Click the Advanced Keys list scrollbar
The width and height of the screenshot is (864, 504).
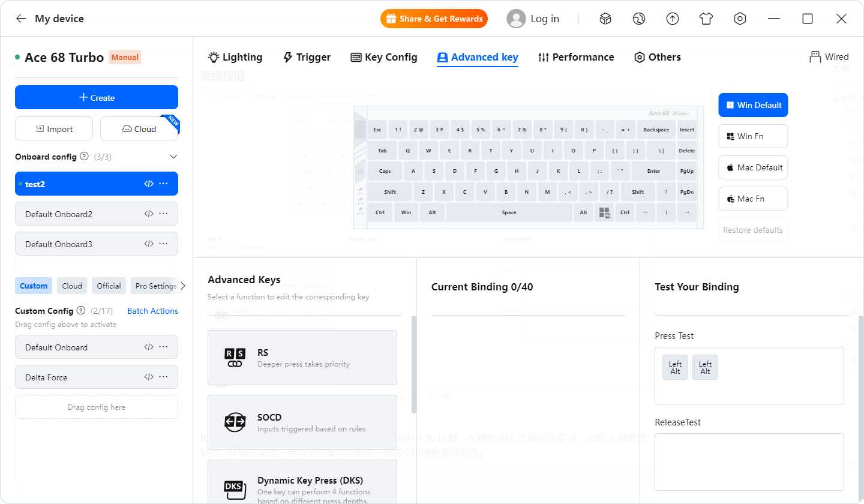pos(413,364)
